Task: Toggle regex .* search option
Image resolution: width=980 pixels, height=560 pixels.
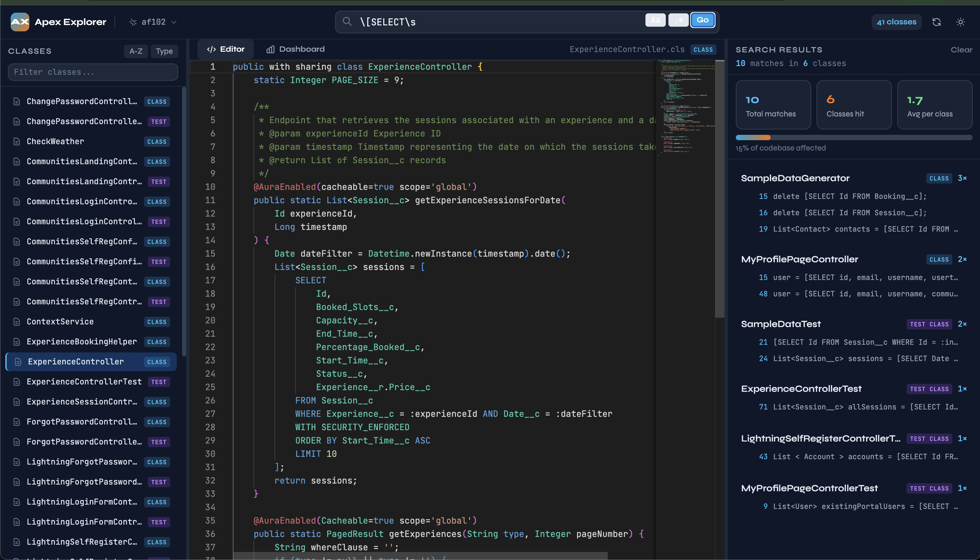Action: tap(678, 20)
